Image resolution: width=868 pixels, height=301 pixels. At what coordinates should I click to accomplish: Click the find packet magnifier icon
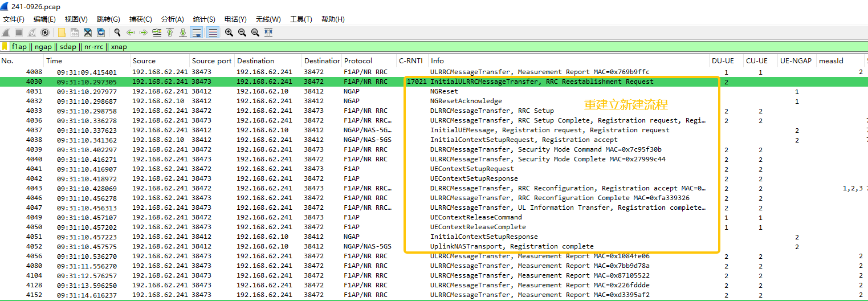click(117, 32)
